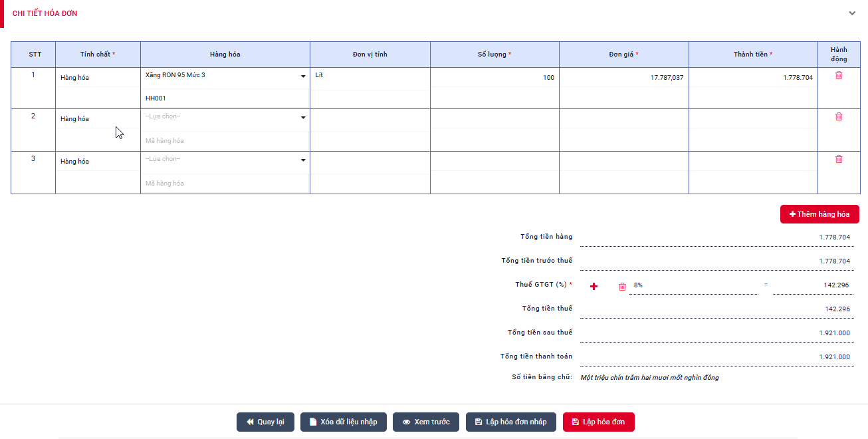Click the Lập hóa đơn nháp button
This screenshot has height=439, width=868.
tap(510, 422)
